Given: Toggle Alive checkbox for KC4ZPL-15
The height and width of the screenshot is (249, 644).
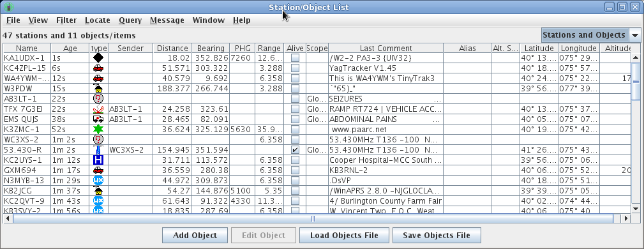Looking at the screenshot, I should coord(295,68).
